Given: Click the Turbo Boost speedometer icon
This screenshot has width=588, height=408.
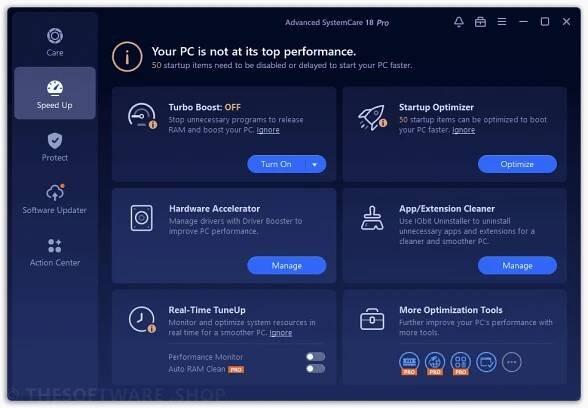Looking at the screenshot, I should coord(142,116).
